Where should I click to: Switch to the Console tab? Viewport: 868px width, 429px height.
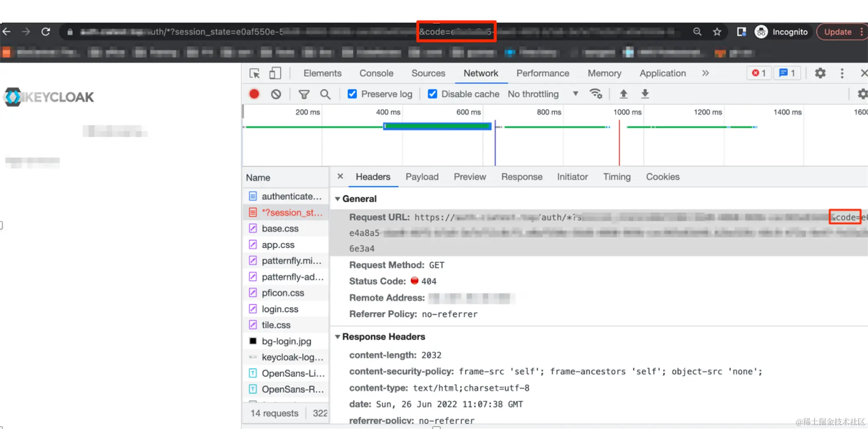pyautogui.click(x=376, y=73)
